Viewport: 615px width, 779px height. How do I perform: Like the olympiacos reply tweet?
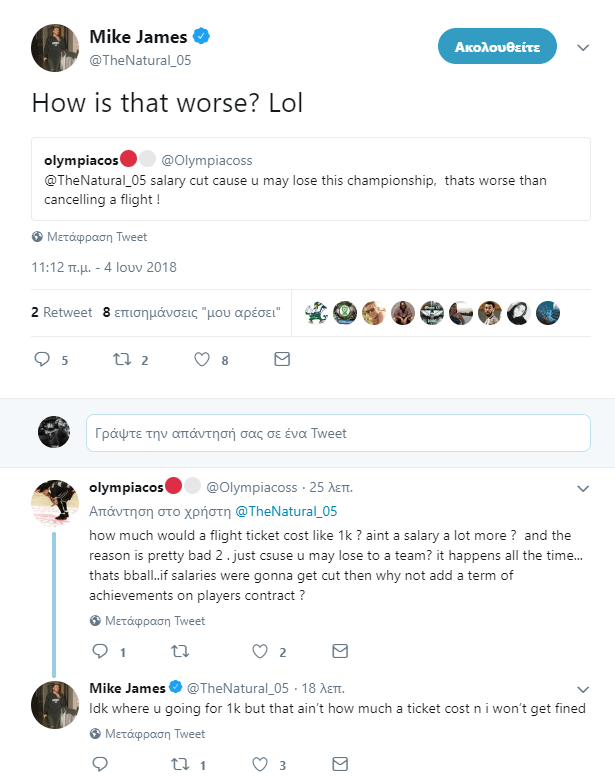tap(260, 651)
